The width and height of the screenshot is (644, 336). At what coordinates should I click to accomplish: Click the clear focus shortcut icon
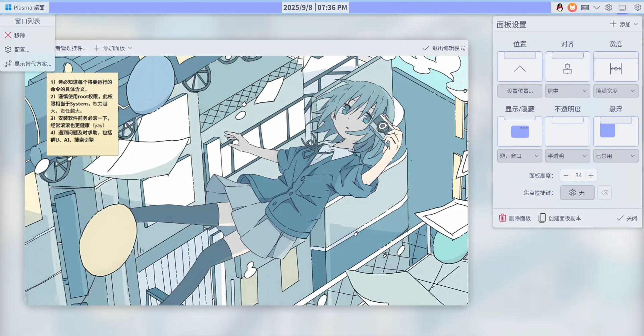[604, 193]
